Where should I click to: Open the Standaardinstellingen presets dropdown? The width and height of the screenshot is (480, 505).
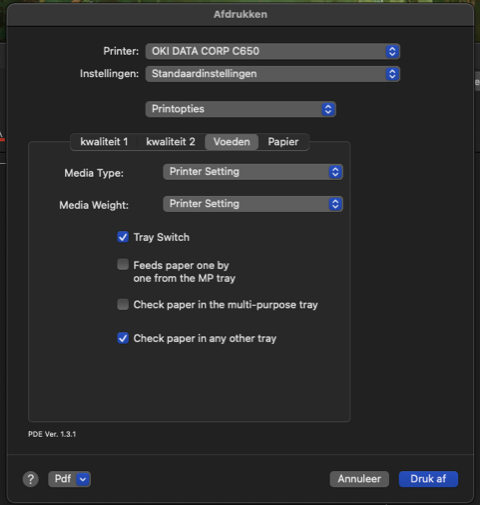coord(273,74)
